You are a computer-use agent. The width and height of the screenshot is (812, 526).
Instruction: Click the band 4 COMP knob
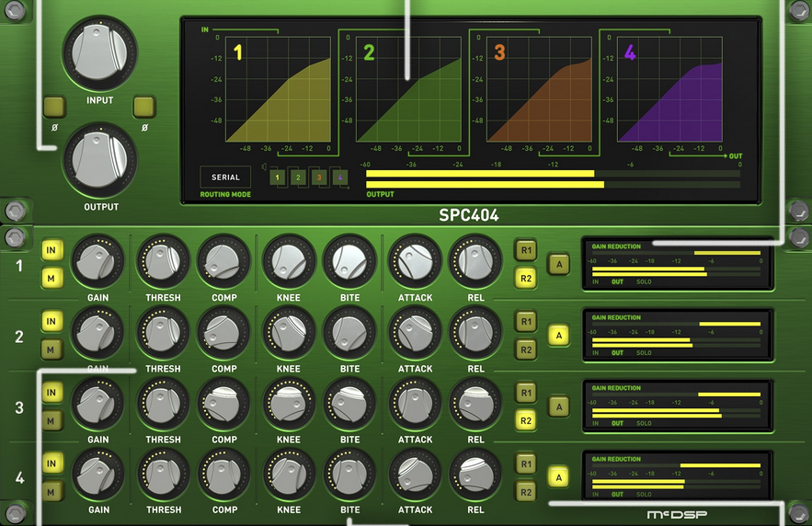(223, 475)
